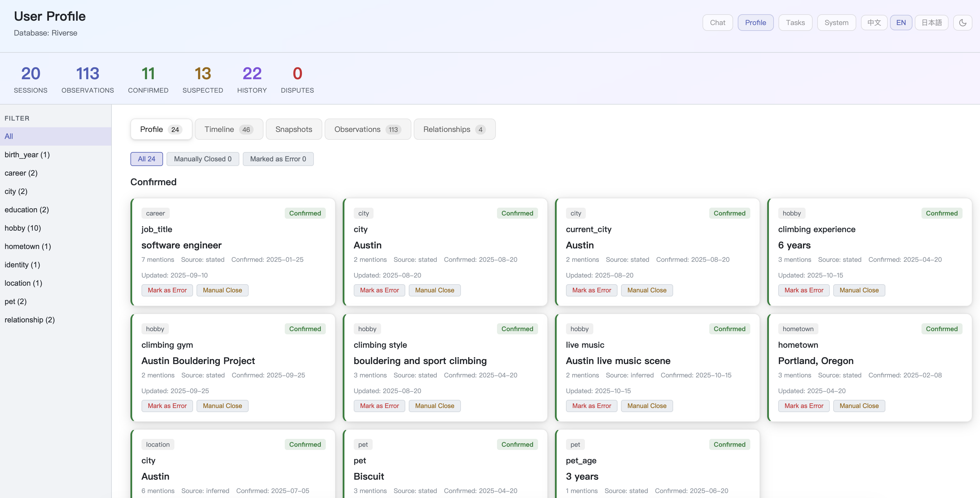Select the EN language button
This screenshot has width=980, height=498.
tap(901, 22)
